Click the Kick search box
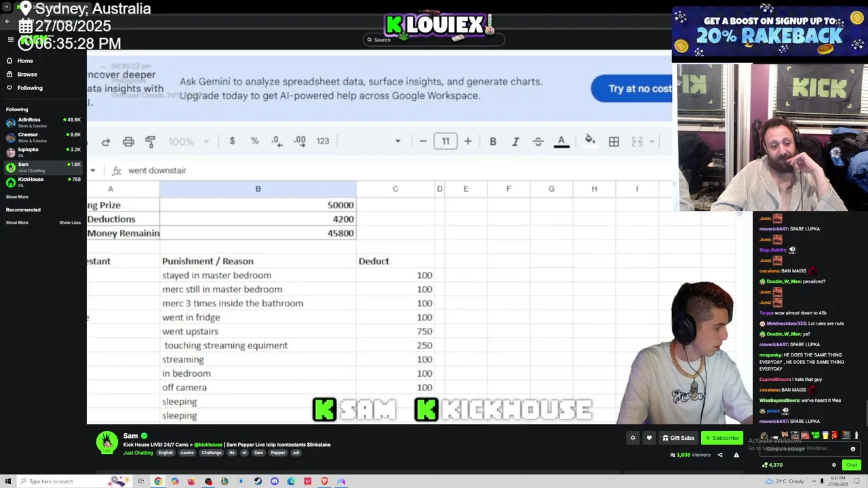868x488 pixels. (434, 40)
